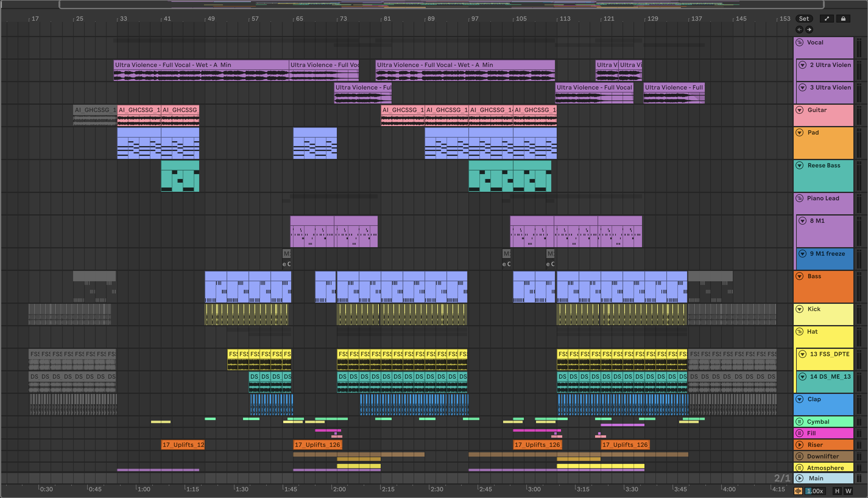The width and height of the screenshot is (868, 498).
Task: Toggle the automation mode breakpoint icon
Action: click(827, 19)
